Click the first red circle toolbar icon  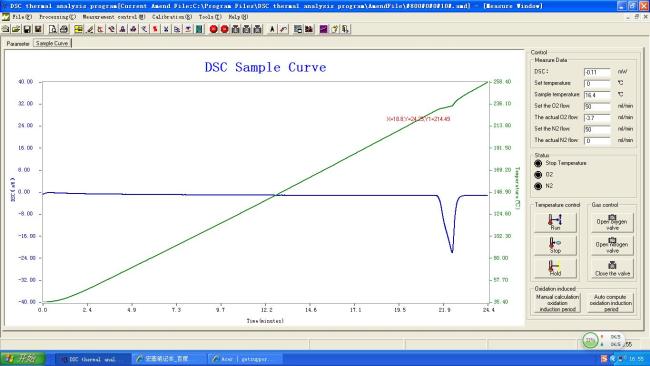213,29
